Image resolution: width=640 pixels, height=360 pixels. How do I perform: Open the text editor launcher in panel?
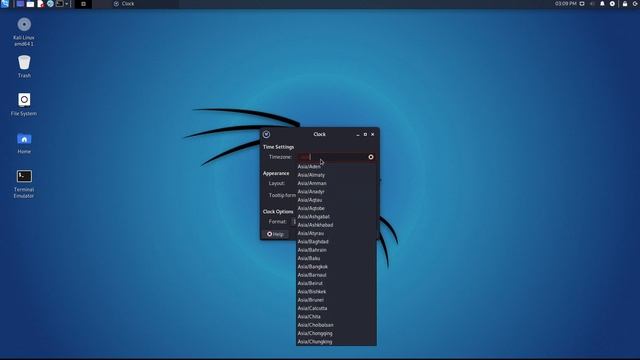coord(40,4)
